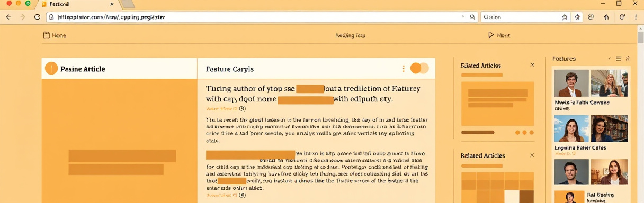
Task: Click the Features panel title
Action: pyautogui.click(x=564, y=59)
